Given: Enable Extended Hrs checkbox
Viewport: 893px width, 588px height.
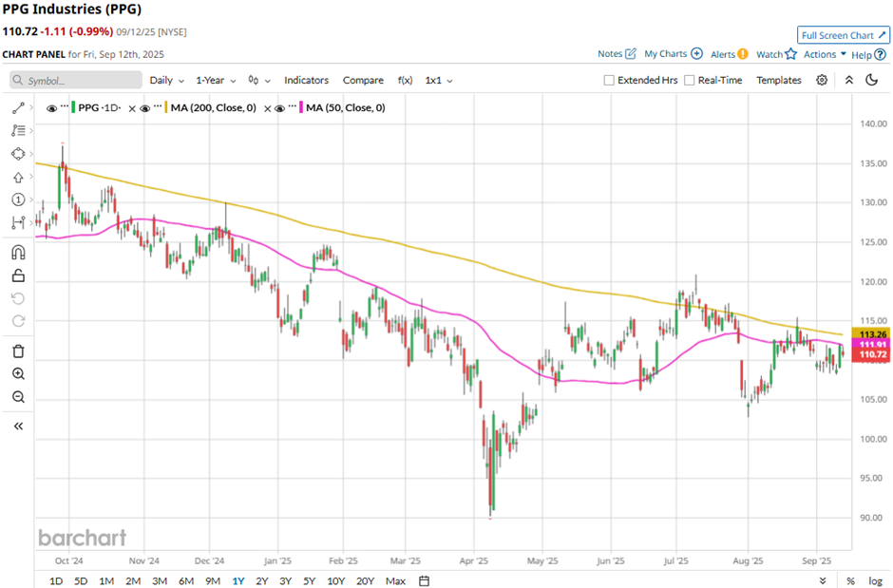Looking at the screenshot, I should click(609, 80).
